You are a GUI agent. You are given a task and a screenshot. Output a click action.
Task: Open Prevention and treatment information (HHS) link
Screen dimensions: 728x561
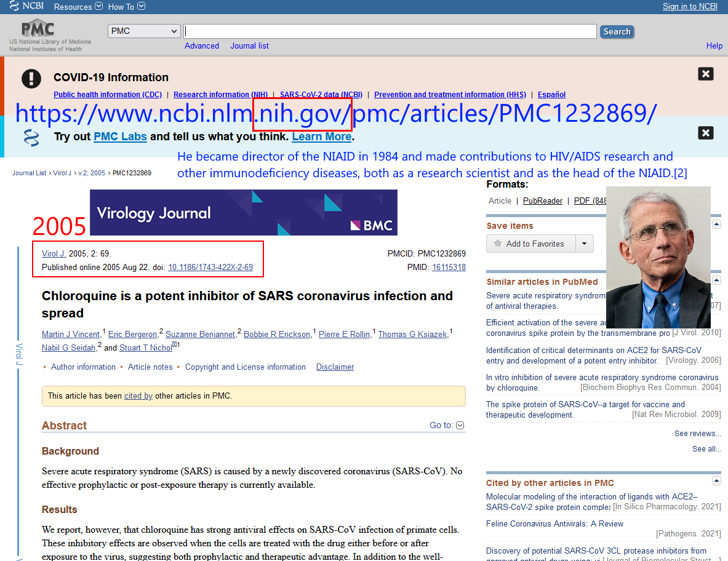[450, 94]
